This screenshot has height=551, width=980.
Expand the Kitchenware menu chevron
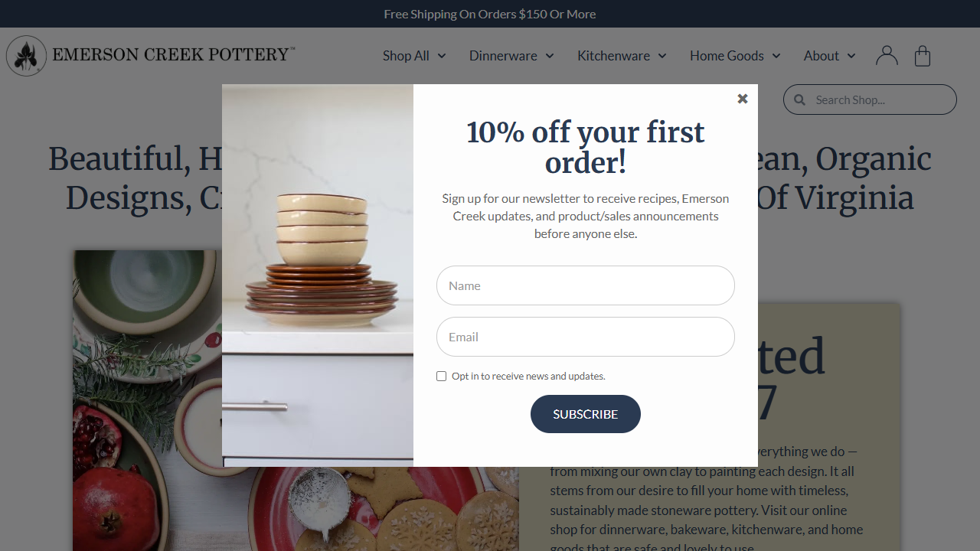click(x=662, y=56)
